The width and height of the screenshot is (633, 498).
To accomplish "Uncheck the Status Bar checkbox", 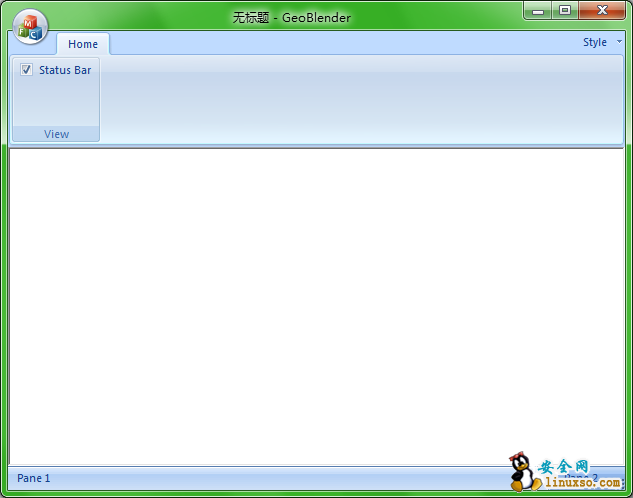I will (27, 70).
